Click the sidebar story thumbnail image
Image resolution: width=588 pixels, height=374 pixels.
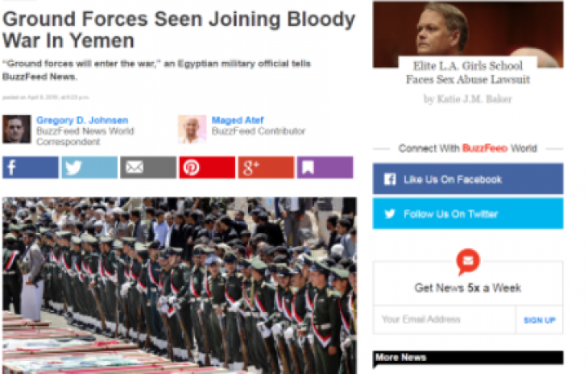point(468,34)
